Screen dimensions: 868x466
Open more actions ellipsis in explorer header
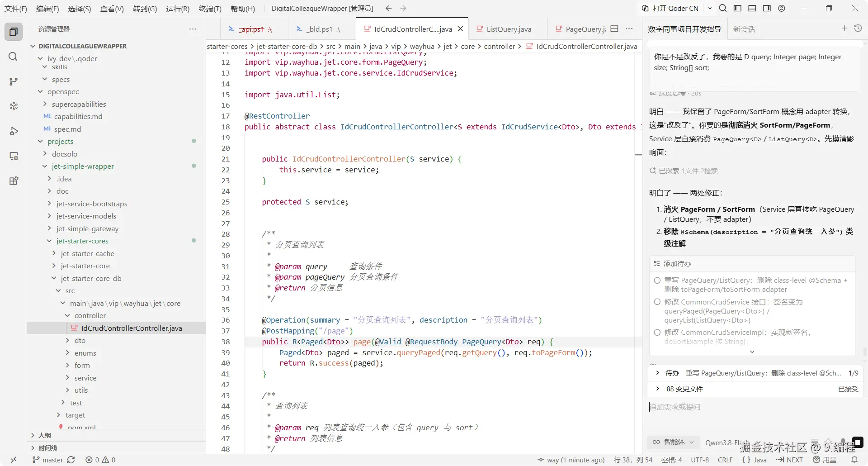coord(193,29)
